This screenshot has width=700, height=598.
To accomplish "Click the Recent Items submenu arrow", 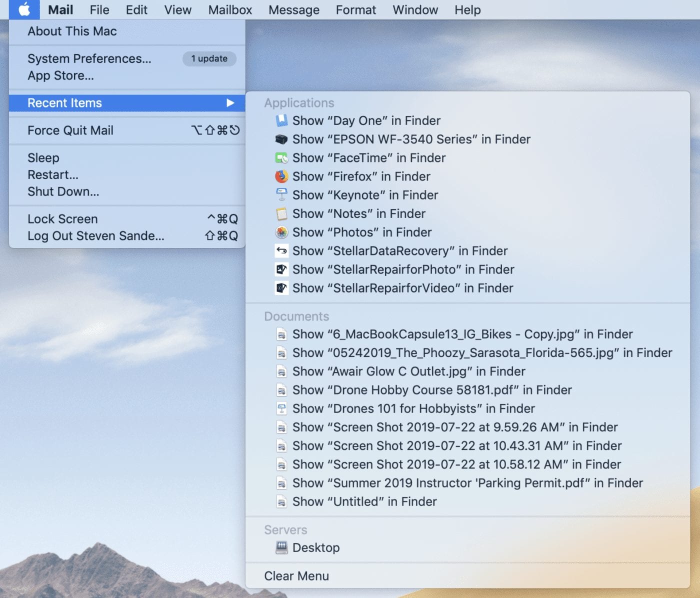I will (230, 103).
